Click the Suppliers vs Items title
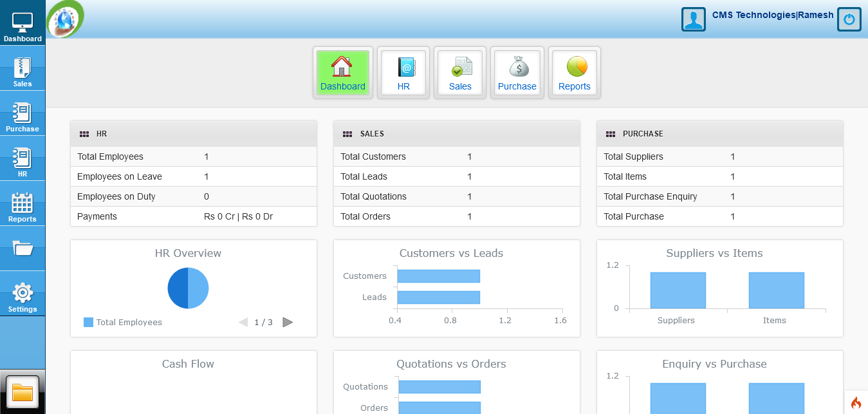 pyautogui.click(x=714, y=253)
